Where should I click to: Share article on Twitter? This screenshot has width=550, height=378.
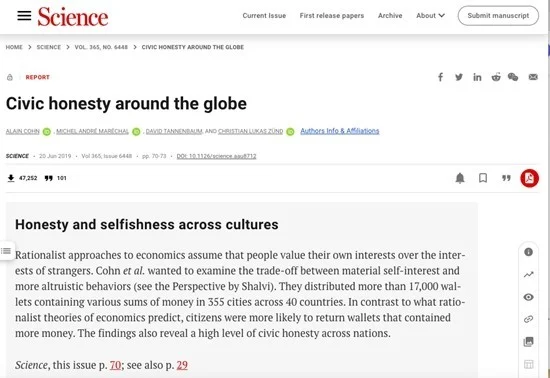pos(459,77)
